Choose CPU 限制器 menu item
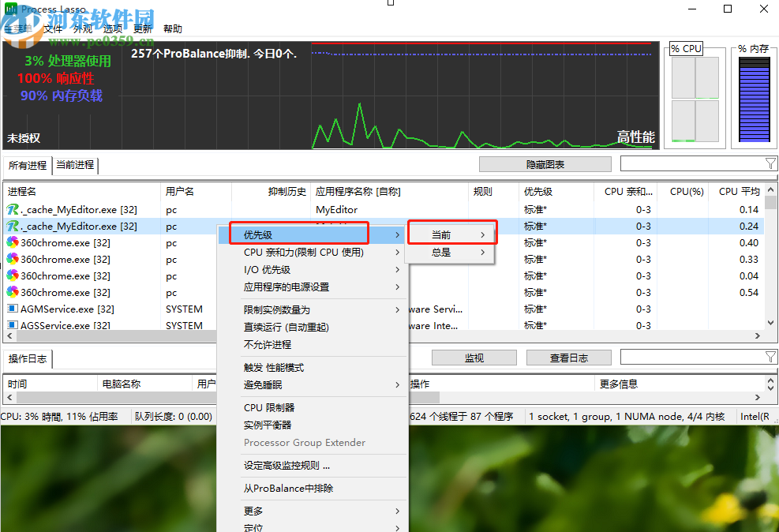This screenshot has width=779, height=532. 313,407
